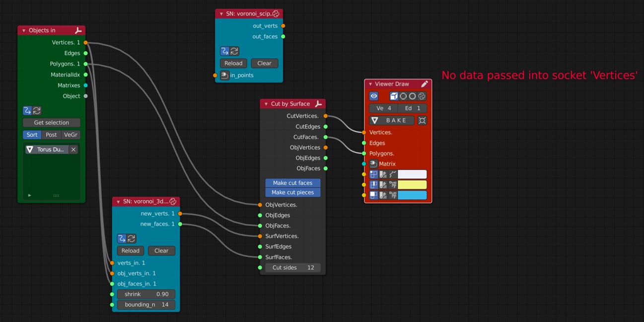Toggle vertex display icon in white color row
644x322 pixels.
point(374,174)
